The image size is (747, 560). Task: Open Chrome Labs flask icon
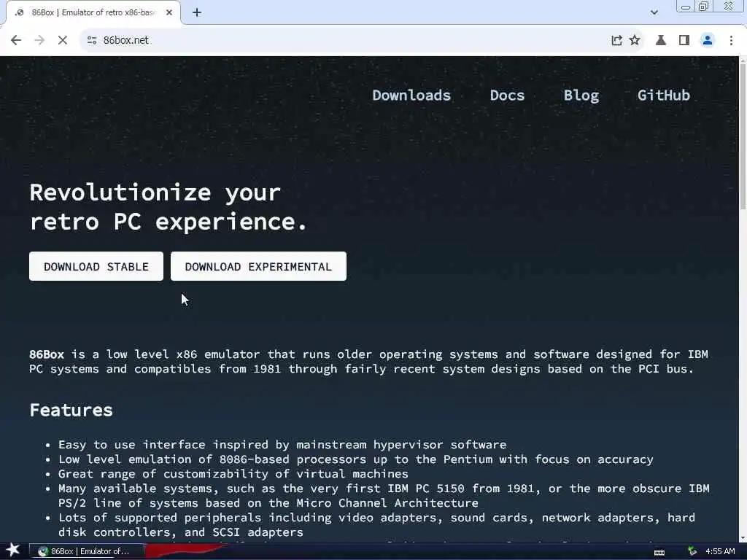coord(661,41)
